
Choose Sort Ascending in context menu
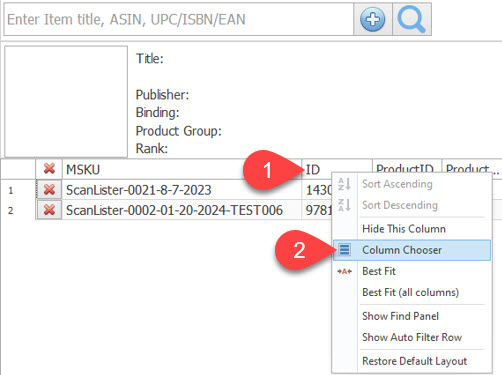coord(412,184)
